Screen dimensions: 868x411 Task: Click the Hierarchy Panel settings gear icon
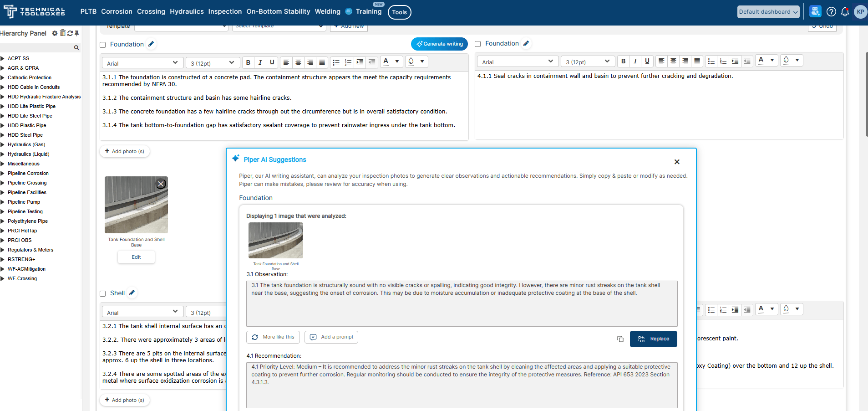click(55, 33)
